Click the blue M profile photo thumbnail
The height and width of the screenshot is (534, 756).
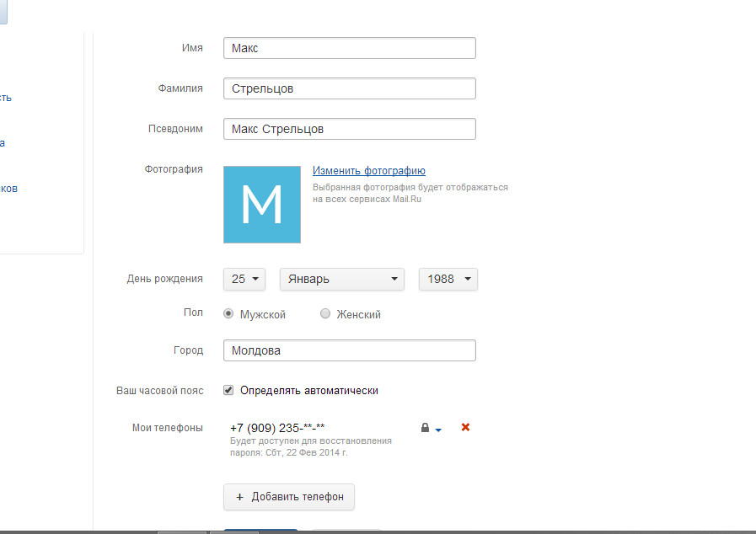click(262, 205)
